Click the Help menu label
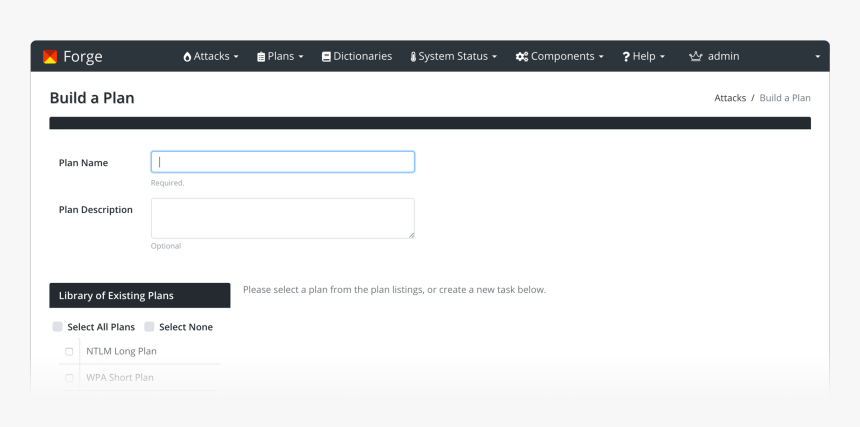This screenshot has height=427, width=860. (644, 56)
